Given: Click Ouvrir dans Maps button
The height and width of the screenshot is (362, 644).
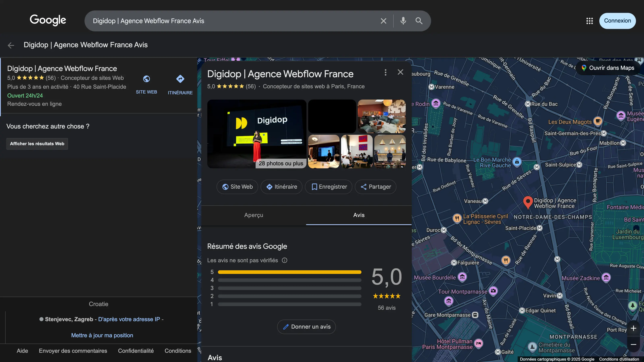Looking at the screenshot, I should 608,68.
